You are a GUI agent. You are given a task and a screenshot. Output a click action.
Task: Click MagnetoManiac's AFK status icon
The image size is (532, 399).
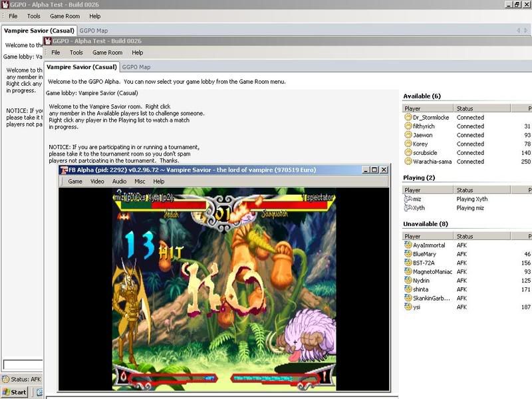pos(408,271)
